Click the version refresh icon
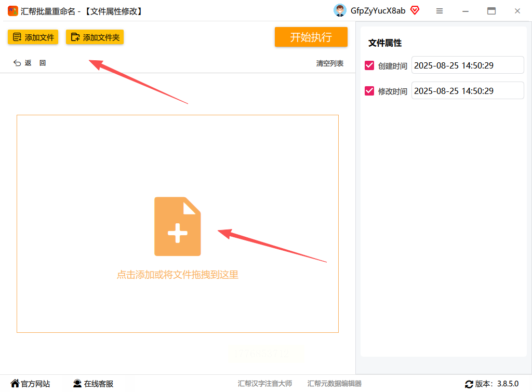This screenshot has width=532, height=392. point(469,384)
